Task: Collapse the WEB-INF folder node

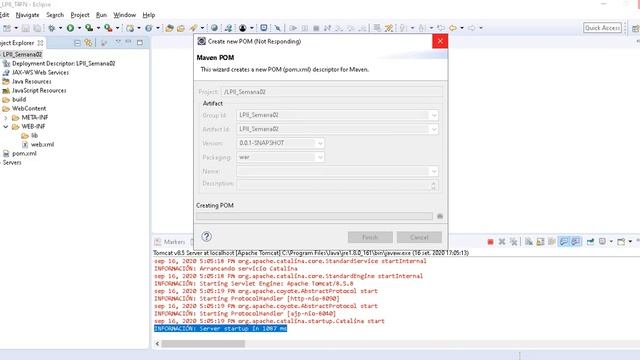Action: (6, 127)
